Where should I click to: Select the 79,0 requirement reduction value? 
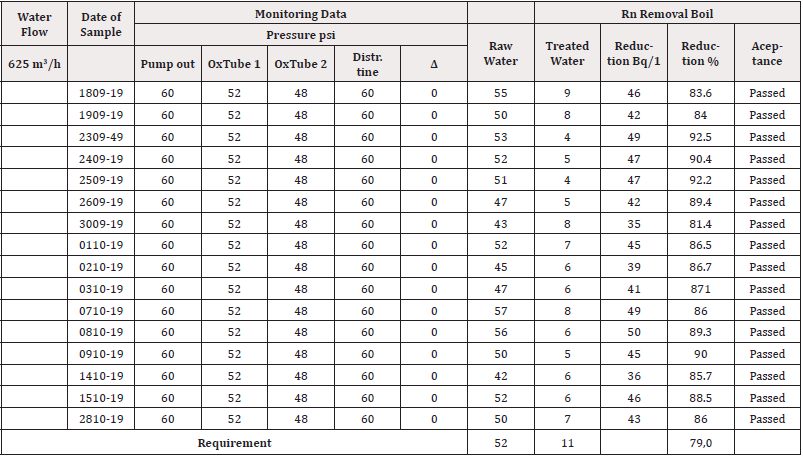coord(700,442)
